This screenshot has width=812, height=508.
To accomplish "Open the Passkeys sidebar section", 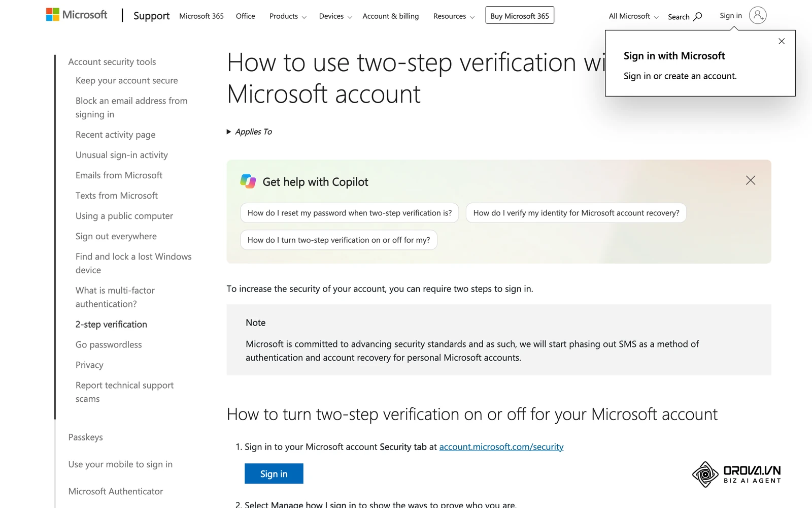I will [x=86, y=437].
